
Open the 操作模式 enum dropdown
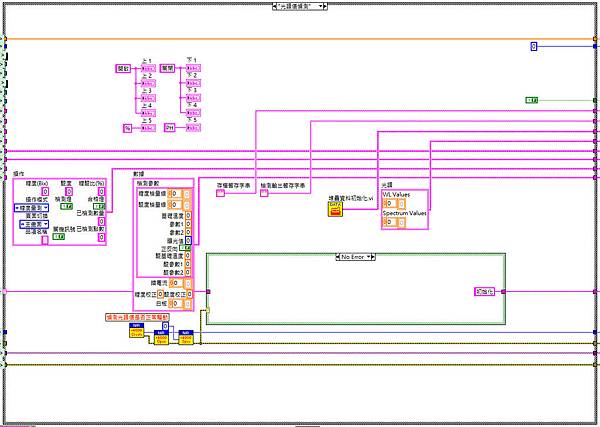pyautogui.click(x=31, y=208)
